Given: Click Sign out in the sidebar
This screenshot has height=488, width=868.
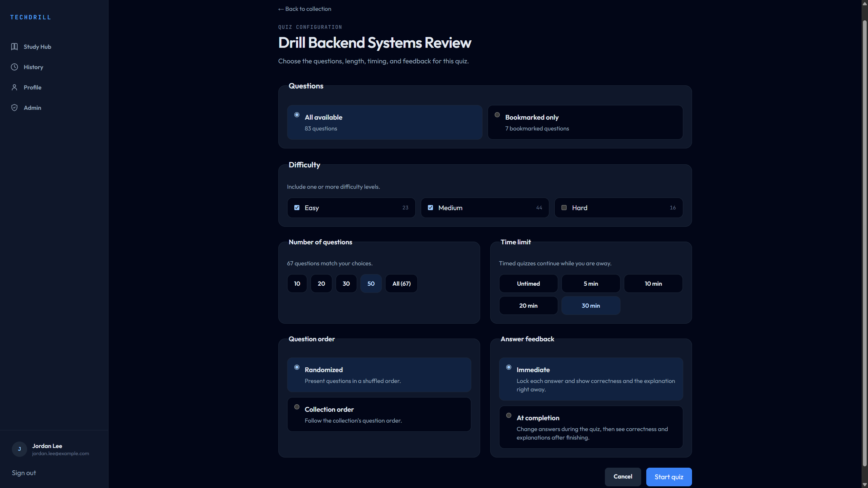Looking at the screenshot, I should coord(24,473).
